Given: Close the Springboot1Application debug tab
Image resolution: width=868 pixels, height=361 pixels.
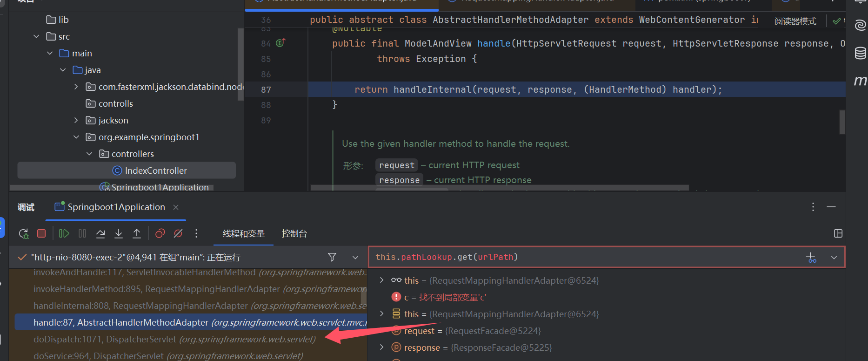Looking at the screenshot, I should (176, 207).
